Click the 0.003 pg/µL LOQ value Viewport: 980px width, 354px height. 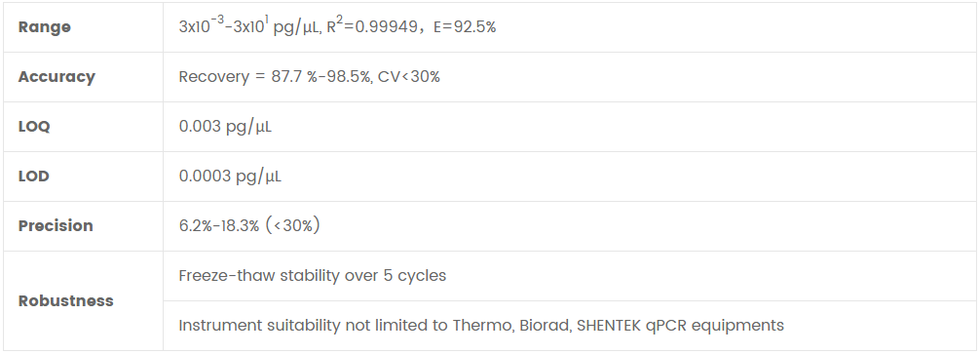[226, 127]
